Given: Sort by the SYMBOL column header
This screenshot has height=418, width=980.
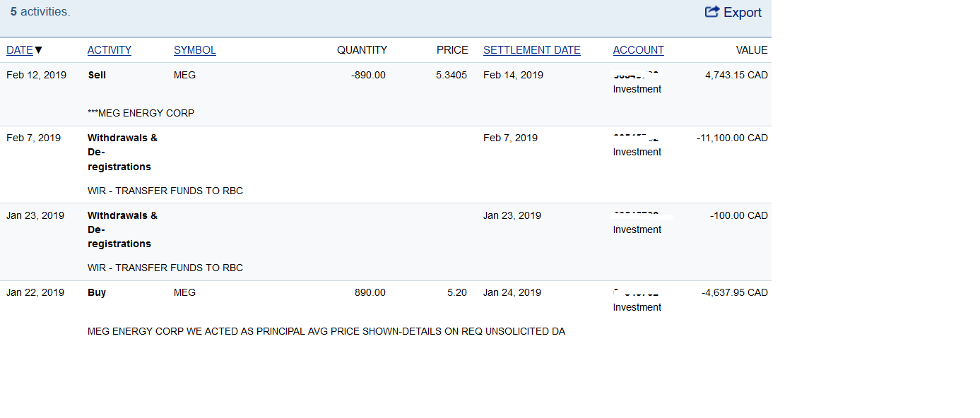Looking at the screenshot, I should pos(195,50).
